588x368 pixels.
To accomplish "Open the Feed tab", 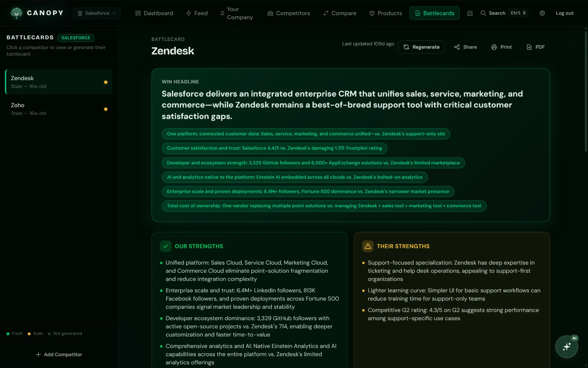I will coord(197,13).
